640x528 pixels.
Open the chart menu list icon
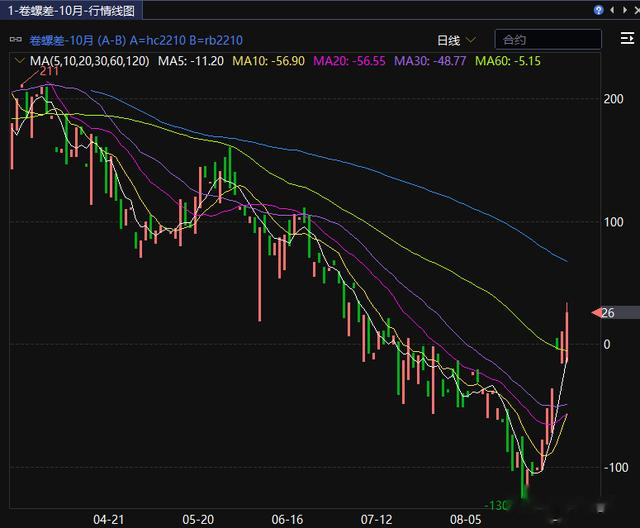pyautogui.click(x=627, y=39)
